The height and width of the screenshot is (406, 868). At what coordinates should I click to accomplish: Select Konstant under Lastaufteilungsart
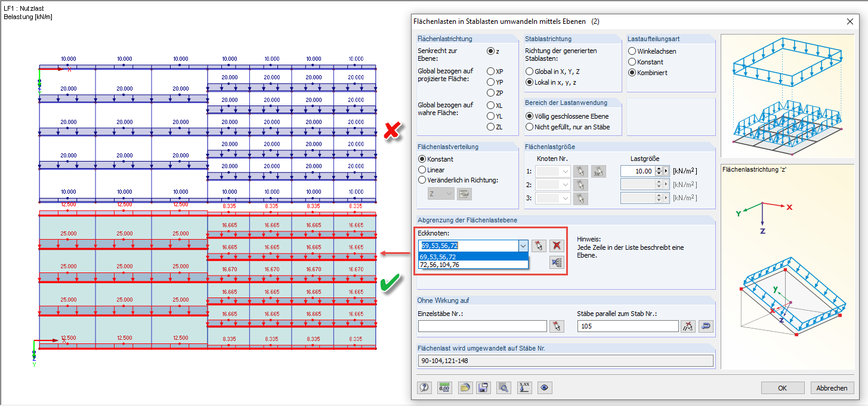632,62
